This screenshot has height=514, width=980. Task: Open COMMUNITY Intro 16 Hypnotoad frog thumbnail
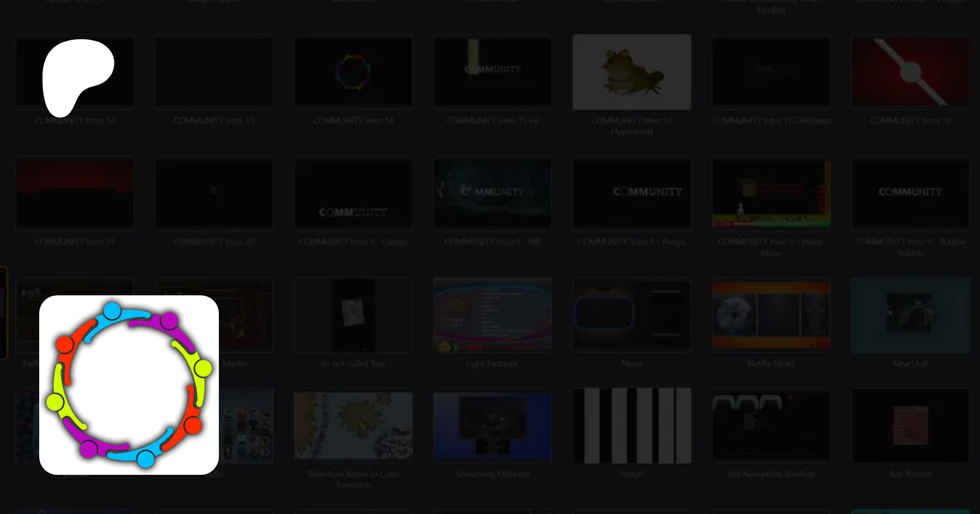[632, 72]
